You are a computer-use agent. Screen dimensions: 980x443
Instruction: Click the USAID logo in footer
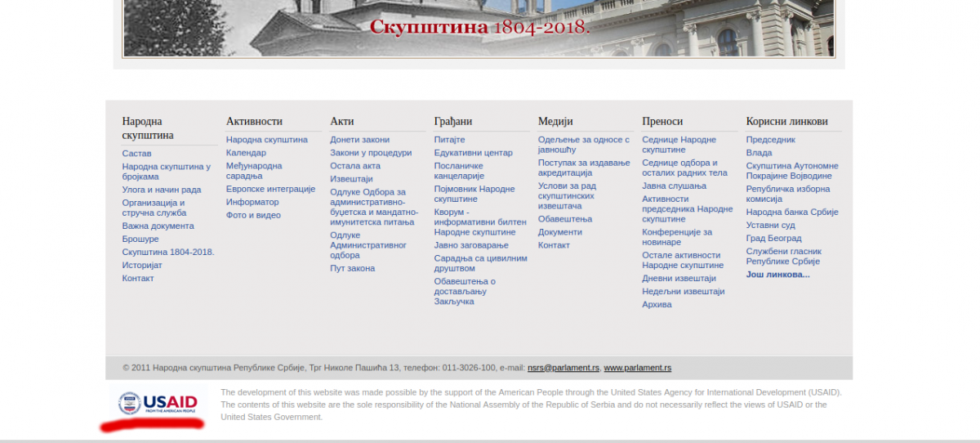pyautogui.click(x=158, y=403)
